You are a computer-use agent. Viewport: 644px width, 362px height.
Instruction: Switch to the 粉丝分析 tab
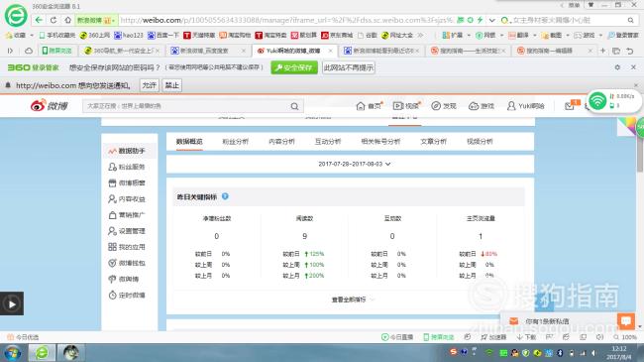[x=236, y=141]
